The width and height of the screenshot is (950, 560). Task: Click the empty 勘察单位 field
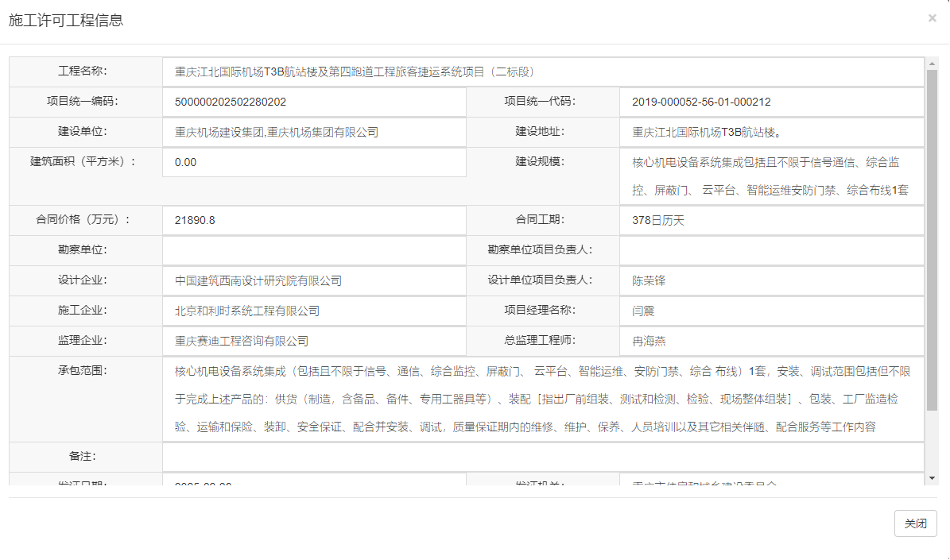pyautogui.click(x=314, y=251)
